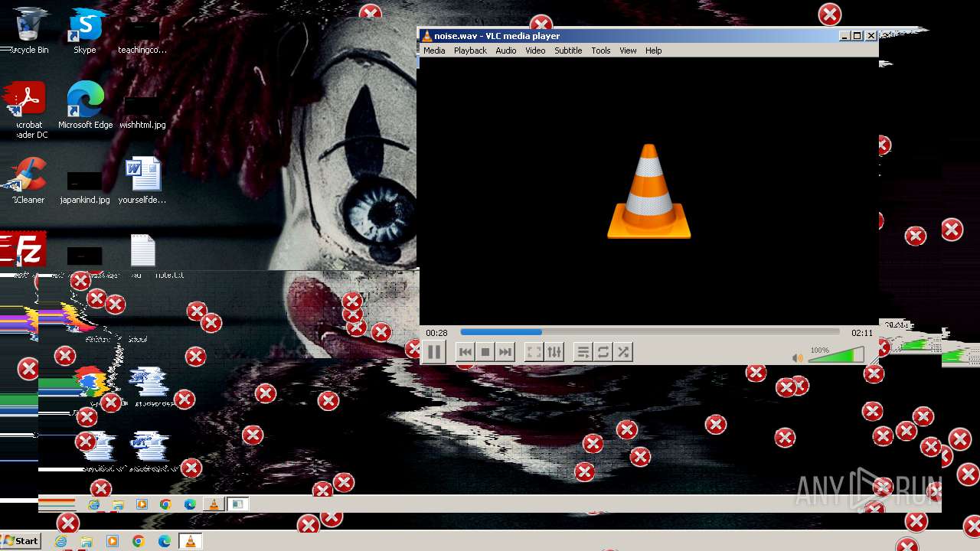980x551 pixels.
Task: Stop playback in VLC
Action: click(485, 352)
